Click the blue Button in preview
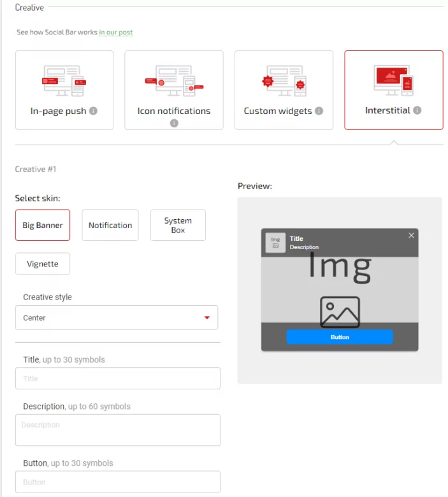This screenshot has width=448, height=497. [340, 337]
